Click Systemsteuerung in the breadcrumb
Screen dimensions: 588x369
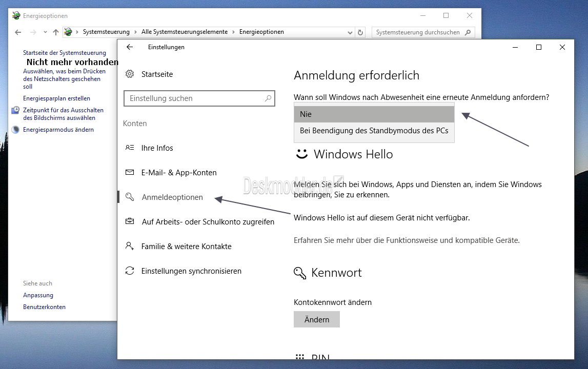[x=106, y=32]
